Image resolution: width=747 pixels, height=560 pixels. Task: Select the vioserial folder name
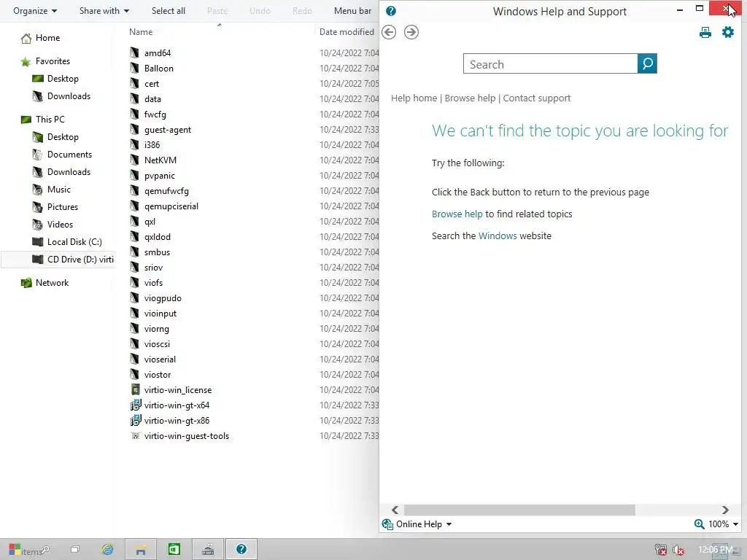160,359
